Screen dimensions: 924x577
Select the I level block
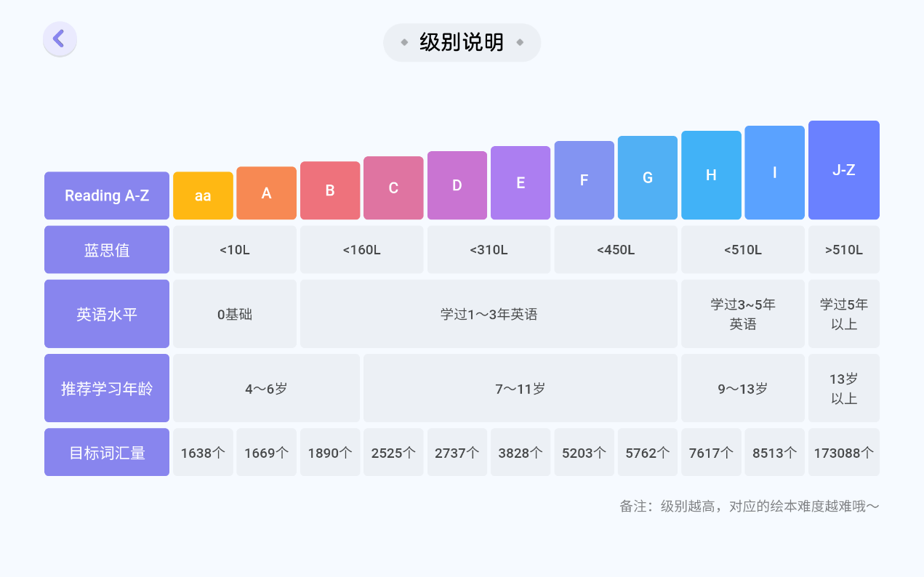pyautogui.click(x=775, y=172)
